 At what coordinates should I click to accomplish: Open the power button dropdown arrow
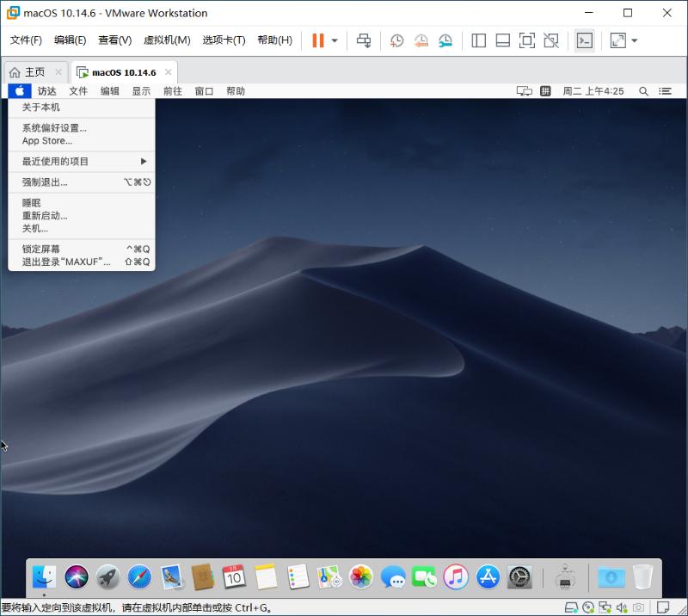pos(335,40)
